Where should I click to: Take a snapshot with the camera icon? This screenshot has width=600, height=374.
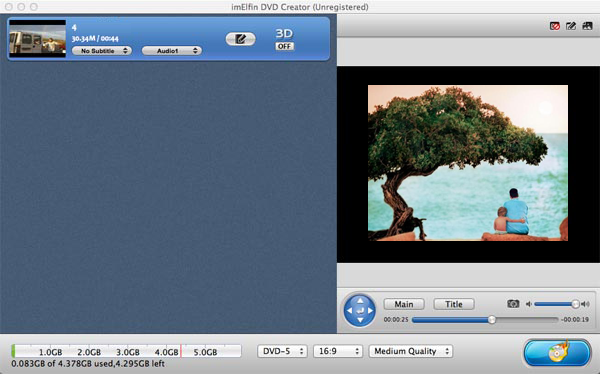point(513,304)
